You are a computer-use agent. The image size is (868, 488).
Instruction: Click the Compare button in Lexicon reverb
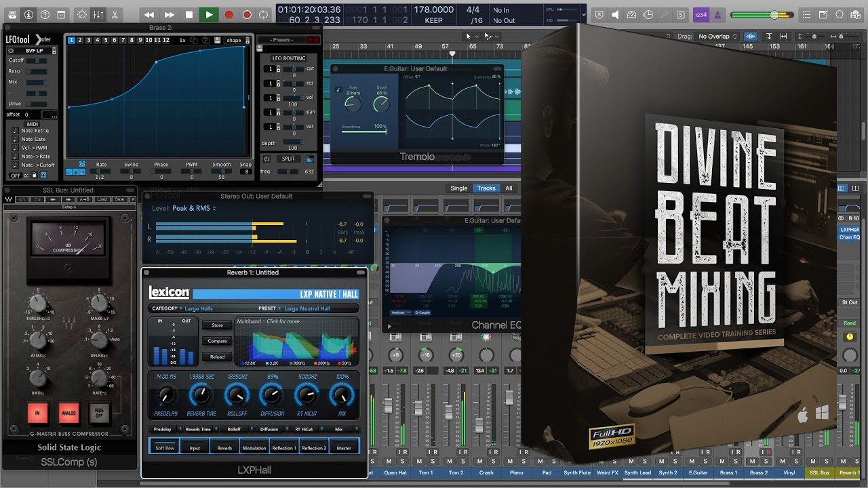click(x=217, y=341)
